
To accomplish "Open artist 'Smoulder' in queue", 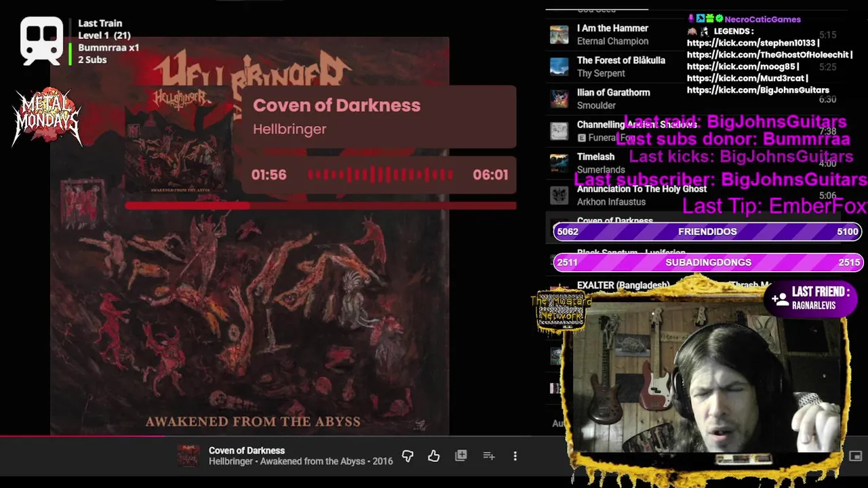I will point(596,105).
